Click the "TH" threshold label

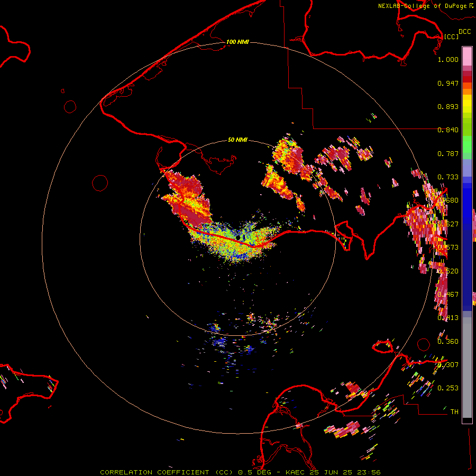[x=454, y=412]
